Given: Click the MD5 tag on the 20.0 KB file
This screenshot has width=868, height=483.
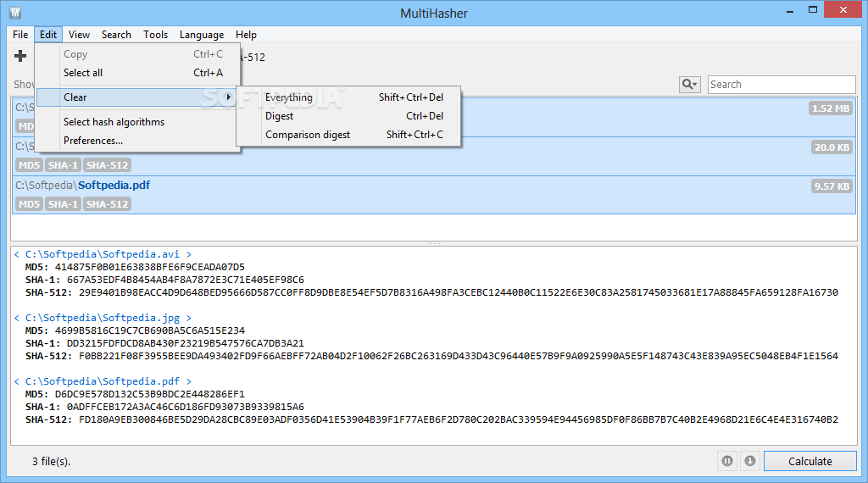Looking at the screenshot, I should [x=29, y=165].
